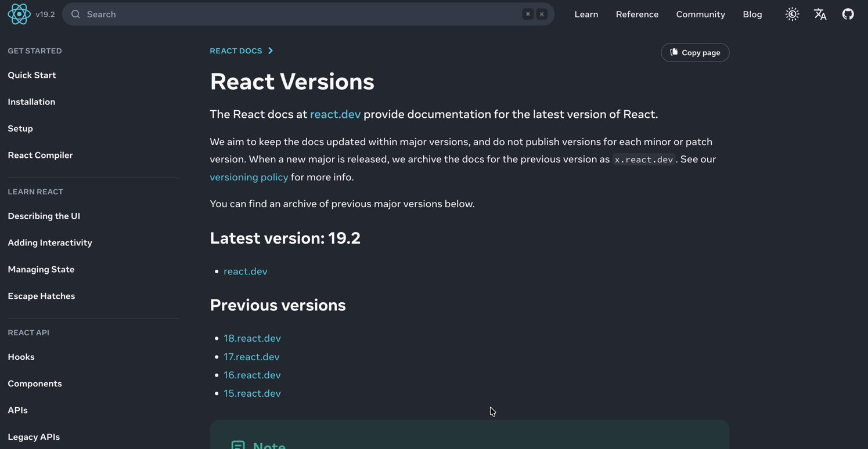Open Legacy APIs in the sidebar
868x449 pixels.
pos(34,437)
